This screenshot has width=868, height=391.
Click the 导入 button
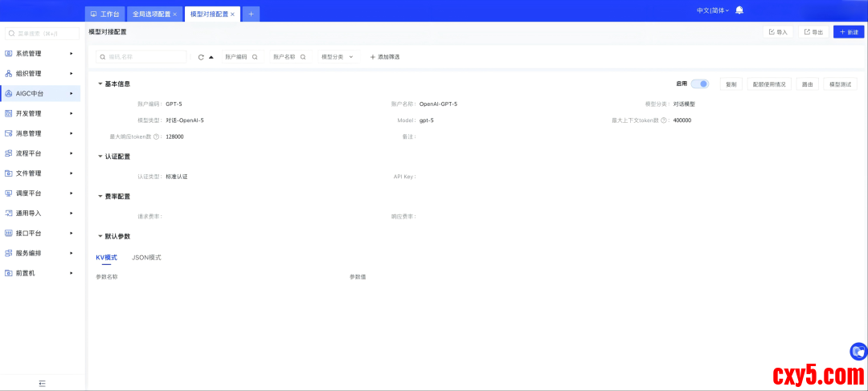point(778,32)
